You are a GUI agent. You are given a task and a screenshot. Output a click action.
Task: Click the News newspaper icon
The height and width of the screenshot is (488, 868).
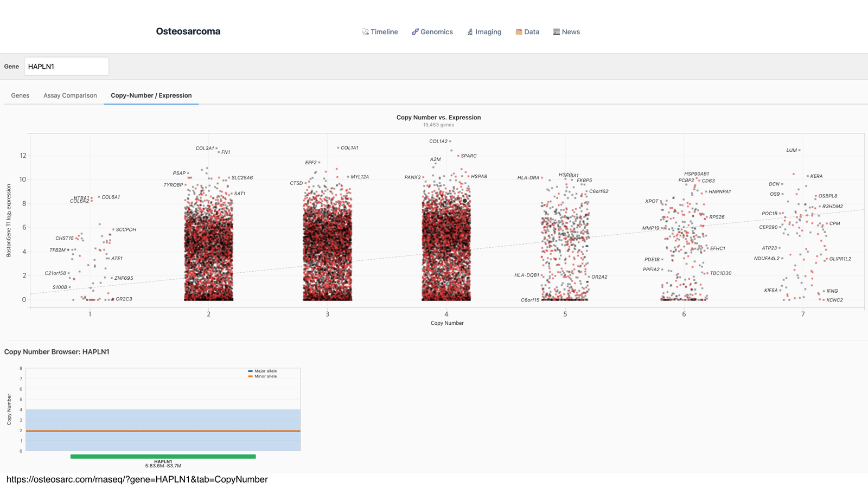click(556, 32)
